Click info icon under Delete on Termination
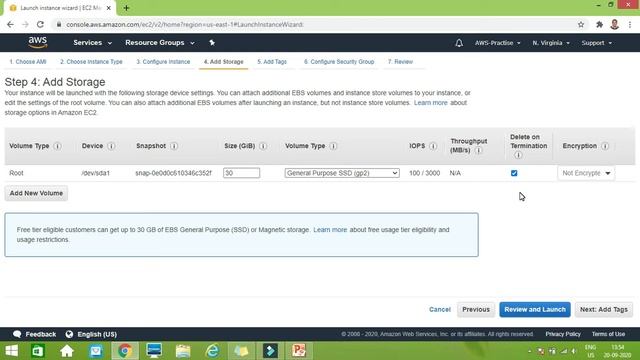 click(x=518, y=155)
